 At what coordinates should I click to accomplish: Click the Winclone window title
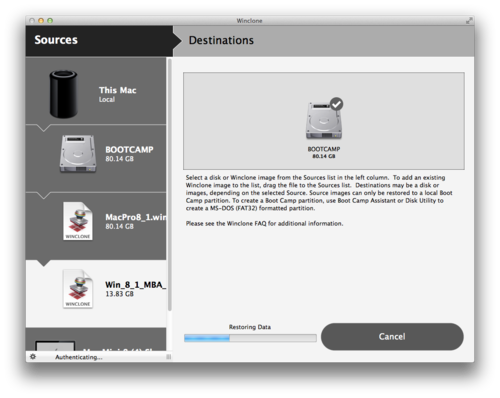click(x=249, y=21)
